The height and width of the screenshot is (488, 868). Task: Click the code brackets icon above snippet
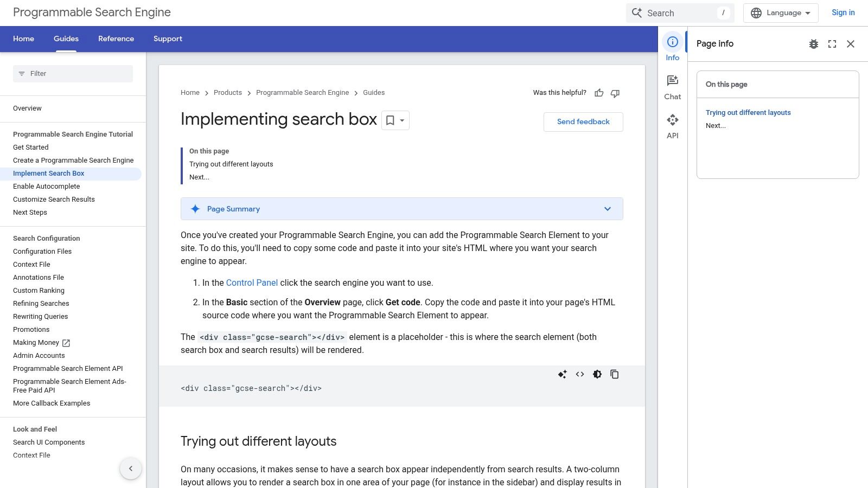coord(580,374)
